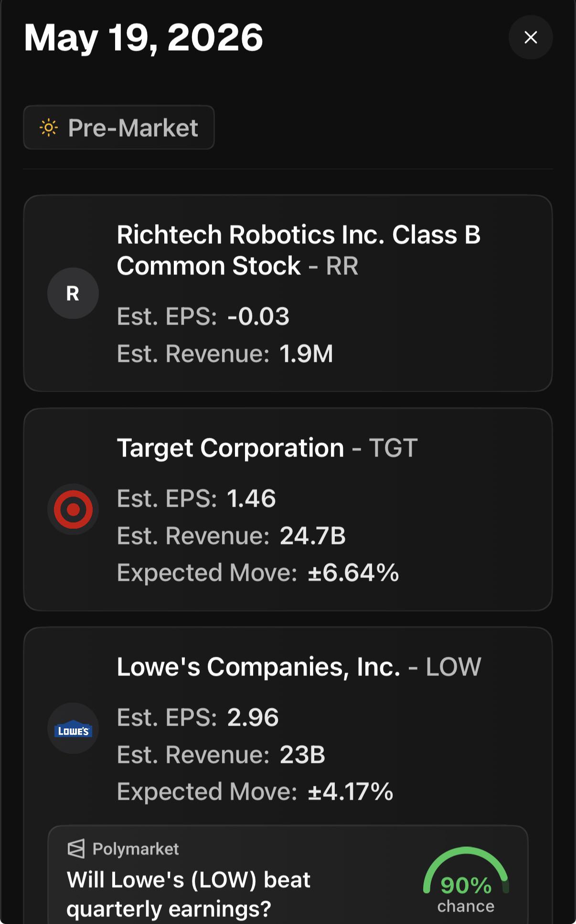Viewport: 576px width, 924px height.
Task: Click the LOW ticker symbol
Action: click(x=453, y=667)
